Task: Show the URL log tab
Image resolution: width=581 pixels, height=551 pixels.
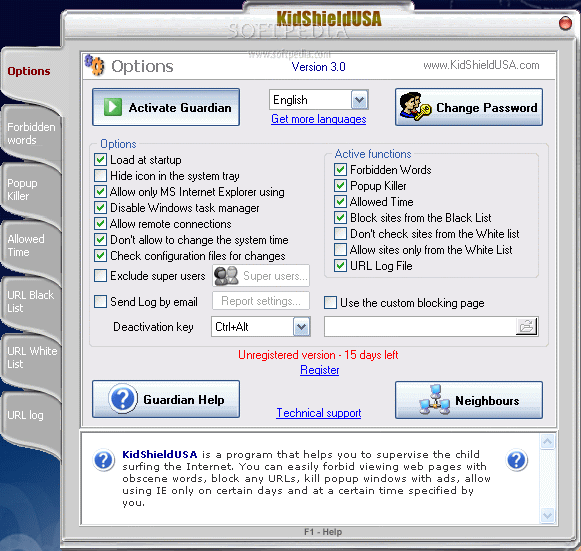Action: click(x=31, y=415)
